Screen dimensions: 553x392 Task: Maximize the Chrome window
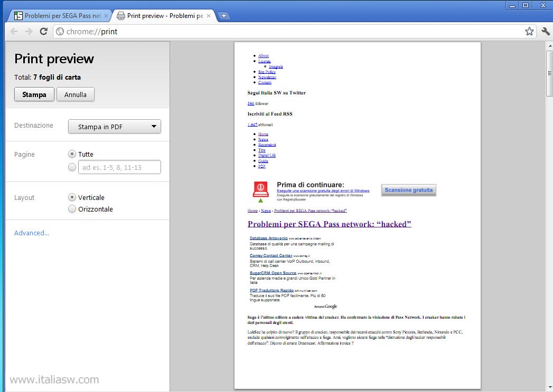coord(526,5)
